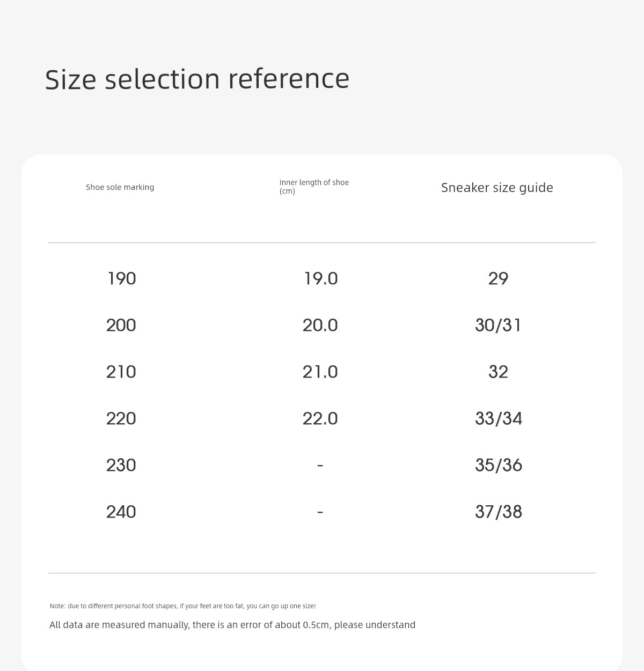Click the 22.0 inner length value
The width and height of the screenshot is (644, 671).
(x=320, y=418)
